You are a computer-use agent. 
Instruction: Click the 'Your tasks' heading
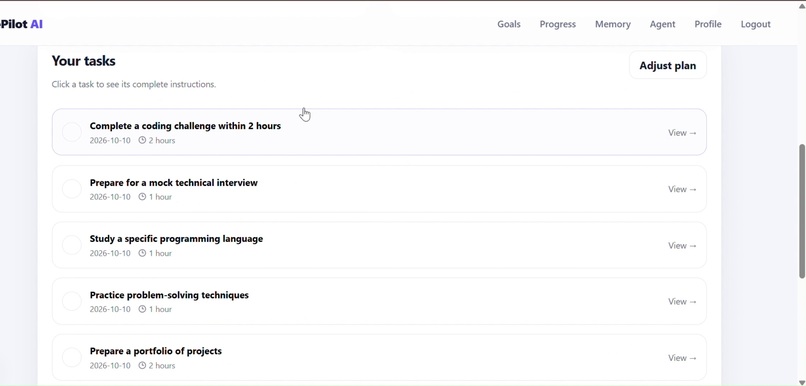[x=83, y=61]
